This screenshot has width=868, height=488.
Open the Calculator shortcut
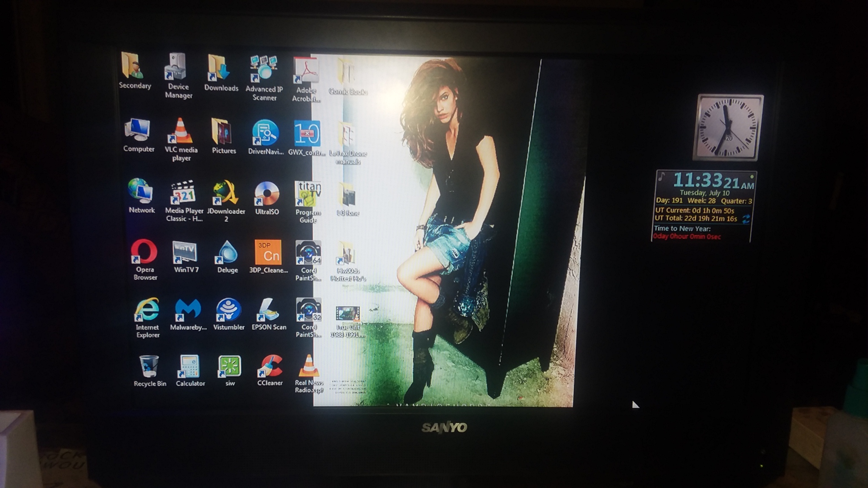pyautogui.click(x=189, y=366)
